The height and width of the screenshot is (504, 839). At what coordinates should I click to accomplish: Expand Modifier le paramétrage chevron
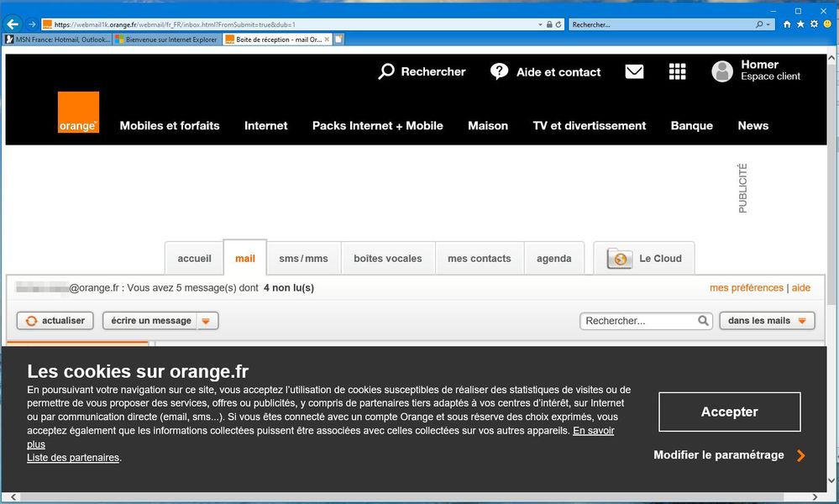click(x=800, y=455)
